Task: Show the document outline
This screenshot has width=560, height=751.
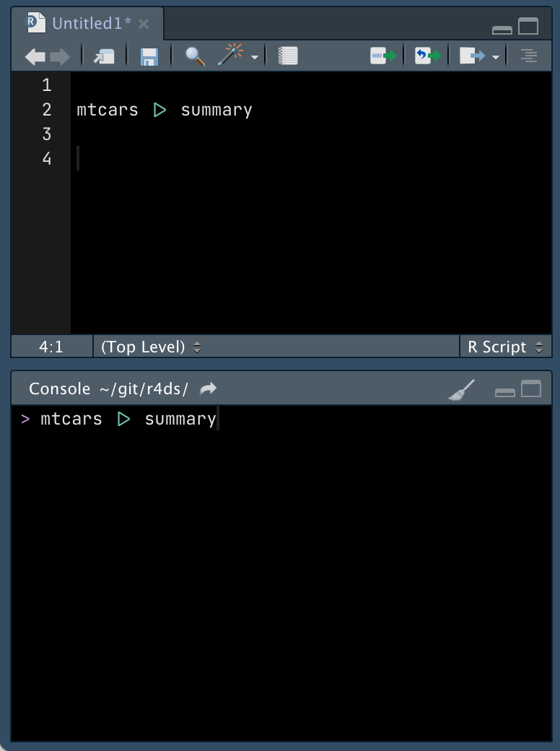Action: click(528, 55)
